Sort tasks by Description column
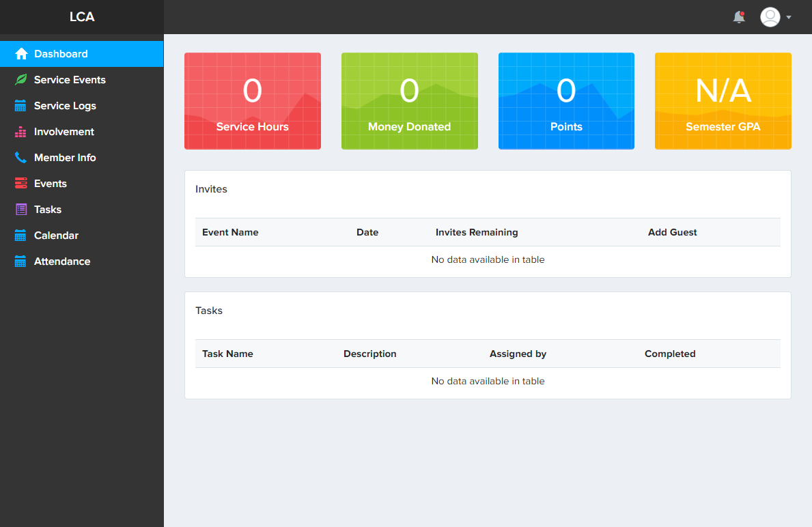This screenshot has height=527, width=812. pos(410,354)
